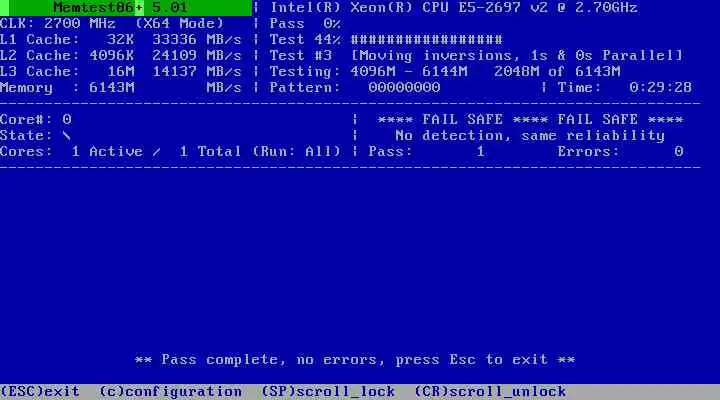Viewport: 720px width, 400px height.
Task: Click the L2 Cache 4096K entry
Action: (x=112, y=56)
